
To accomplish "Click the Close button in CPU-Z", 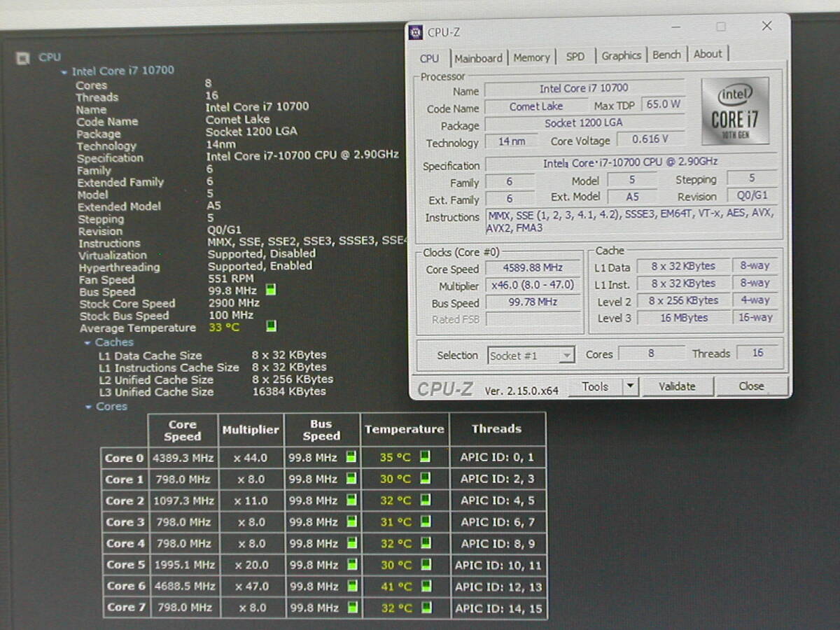I will (x=751, y=386).
